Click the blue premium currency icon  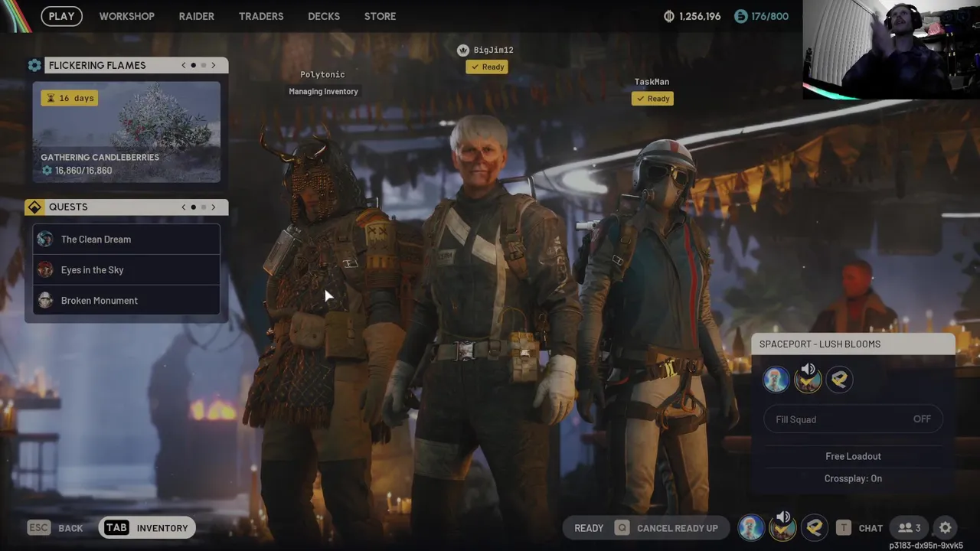[x=740, y=16]
